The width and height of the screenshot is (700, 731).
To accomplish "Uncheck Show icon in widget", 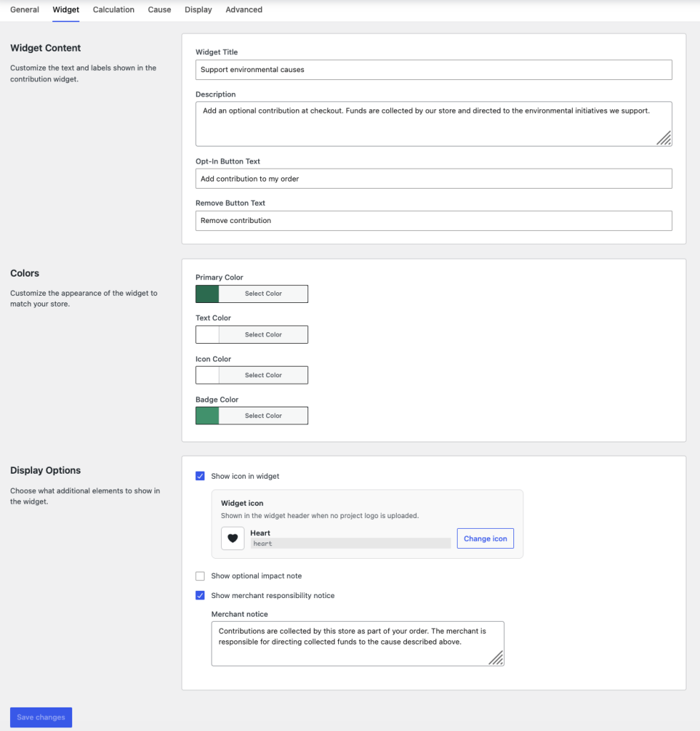I will point(200,476).
